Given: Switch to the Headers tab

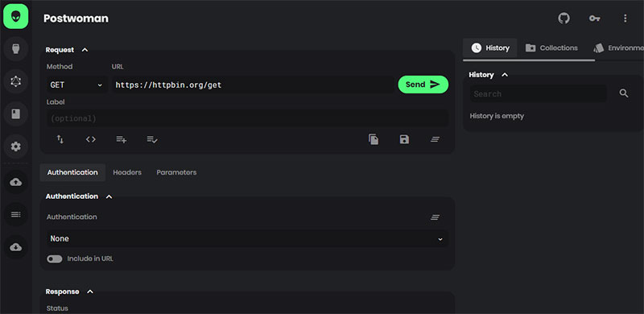Looking at the screenshot, I should pyautogui.click(x=127, y=172).
